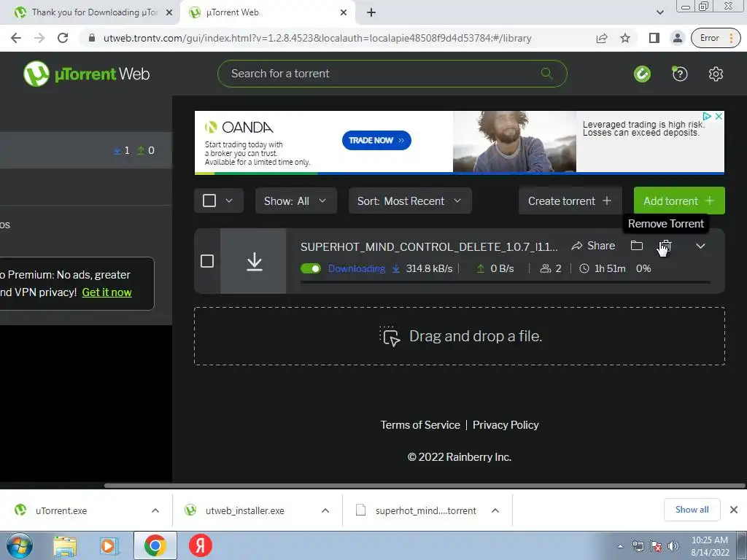747x560 pixels.
Task: Close the Thank you for Downloading tab
Action: tap(169, 13)
